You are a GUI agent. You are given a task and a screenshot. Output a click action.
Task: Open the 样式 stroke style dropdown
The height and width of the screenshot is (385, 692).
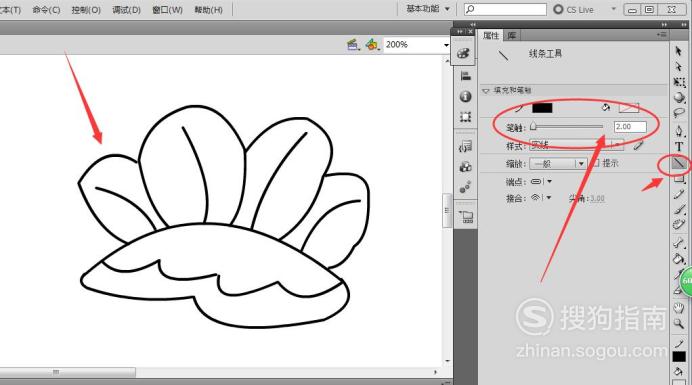click(576, 145)
